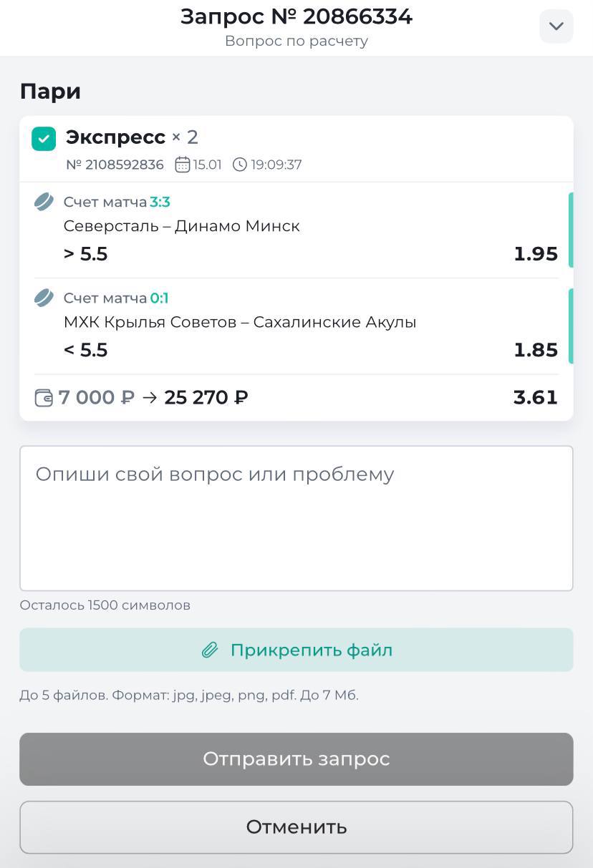
Task: Click the hockey puck icon beside МХК Крылья Советов
Action: [x=44, y=298]
